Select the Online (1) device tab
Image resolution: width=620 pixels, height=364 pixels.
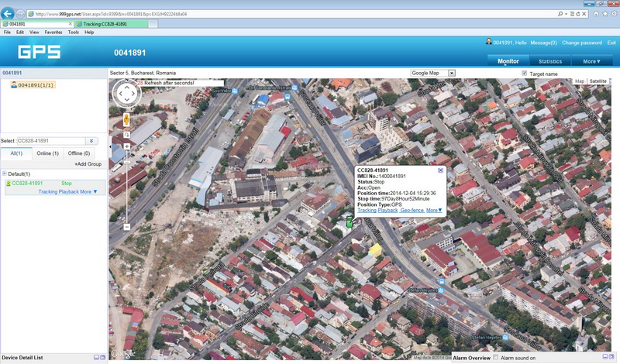pos(48,153)
